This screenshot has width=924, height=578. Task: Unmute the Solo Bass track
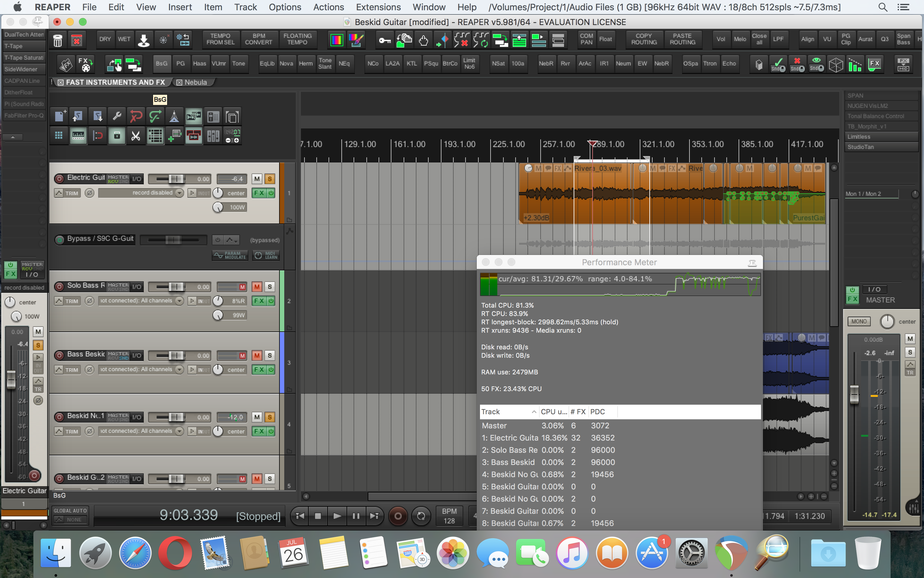click(x=257, y=287)
